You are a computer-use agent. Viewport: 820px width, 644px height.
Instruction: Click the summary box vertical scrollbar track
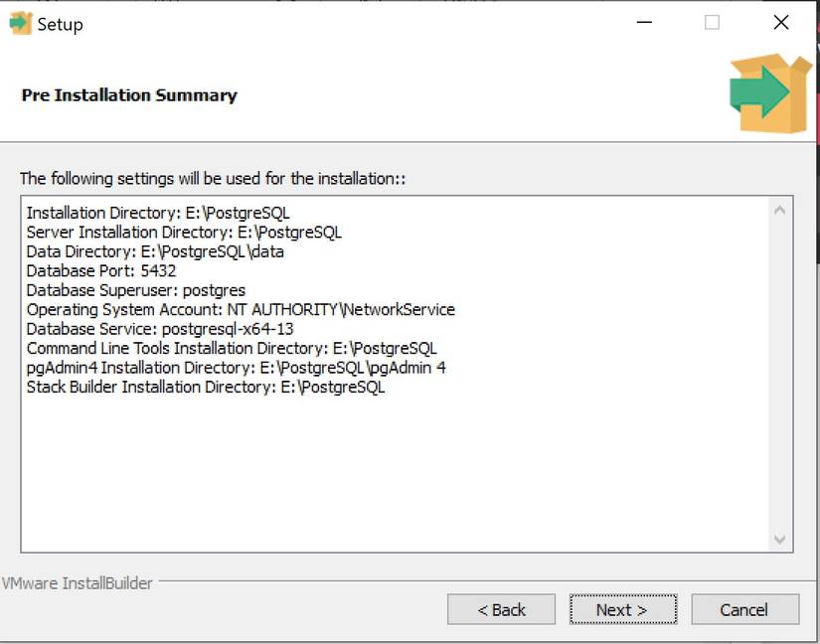(x=780, y=378)
